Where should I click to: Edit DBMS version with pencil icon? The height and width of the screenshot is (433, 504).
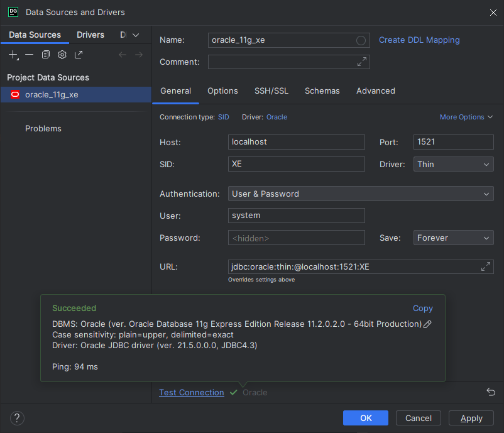[427, 324]
